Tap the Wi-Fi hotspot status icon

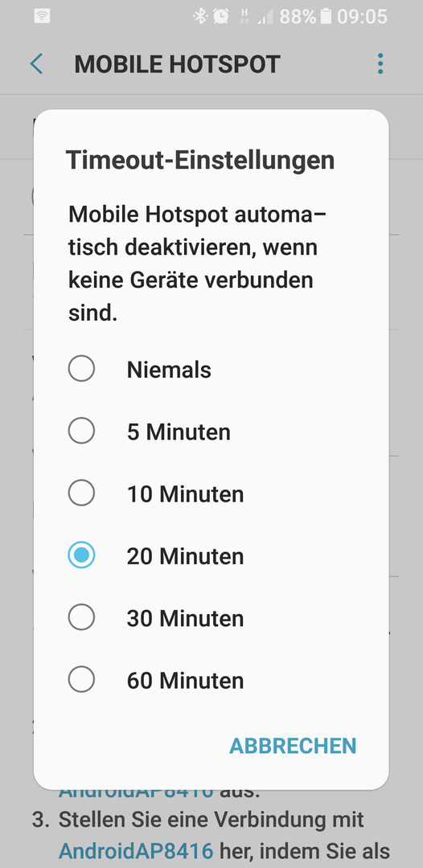tap(42, 16)
